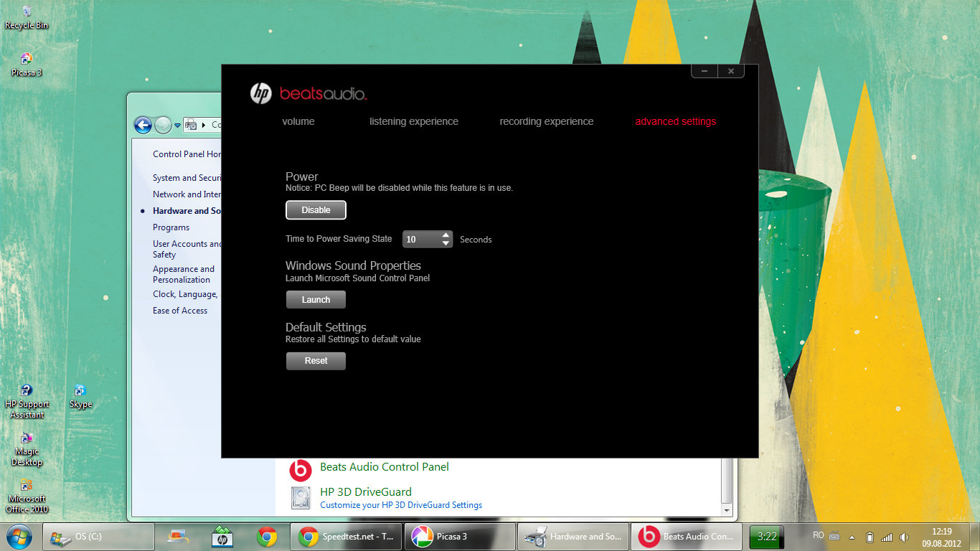The height and width of the screenshot is (551, 980).
Task: Click the on-screen keyboard icon in the tray
Action: pos(834,537)
